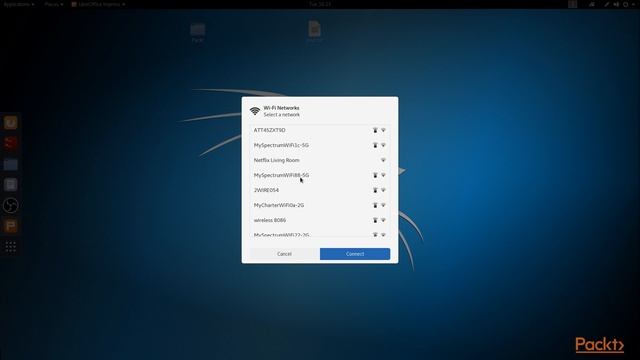Expand the system menu arrow in the top bar
Screen dimensions: 640x360
click(632, 4)
